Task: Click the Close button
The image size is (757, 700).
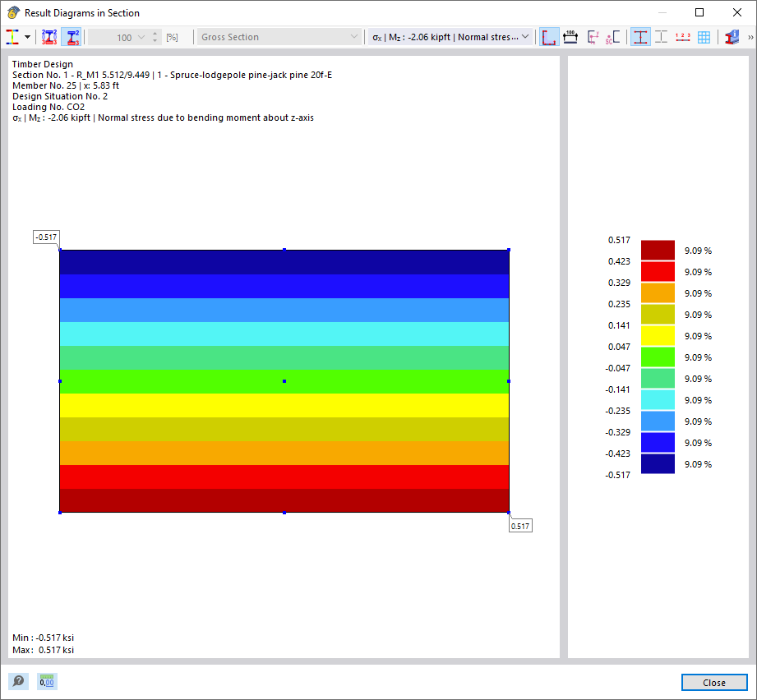Action: coord(713,682)
